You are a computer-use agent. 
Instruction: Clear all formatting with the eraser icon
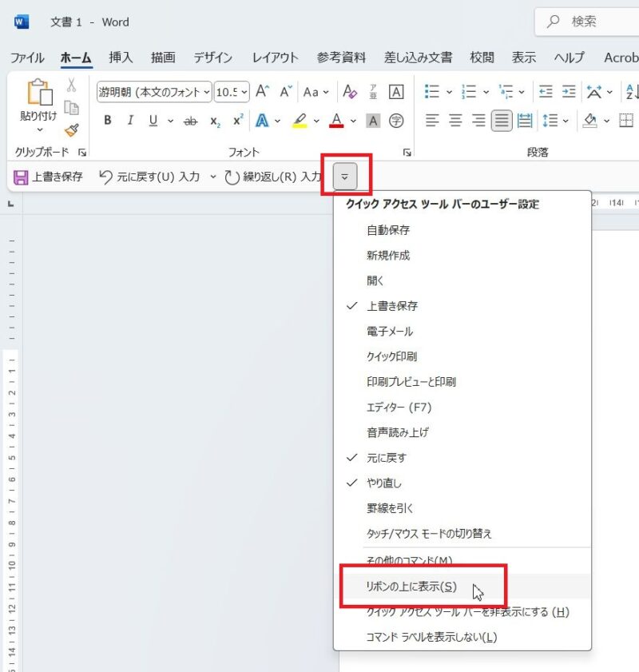coord(350,92)
